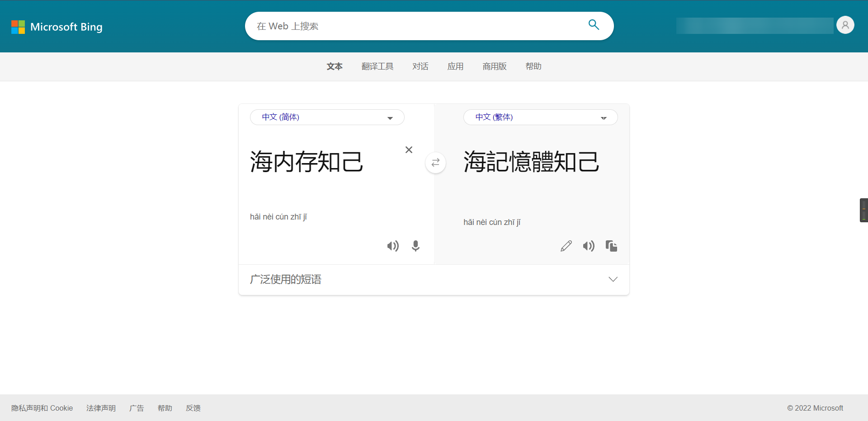The width and height of the screenshot is (868, 421).
Task: Suggest an edit with the pencil icon
Action: tap(566, 246)
